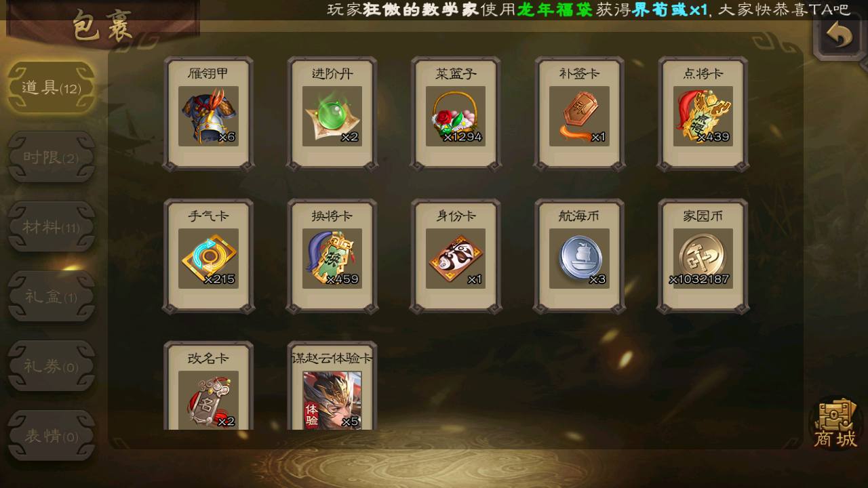Switch to the 礼券 tab
This screenshot has height=488, width=868.
point(51,366)
